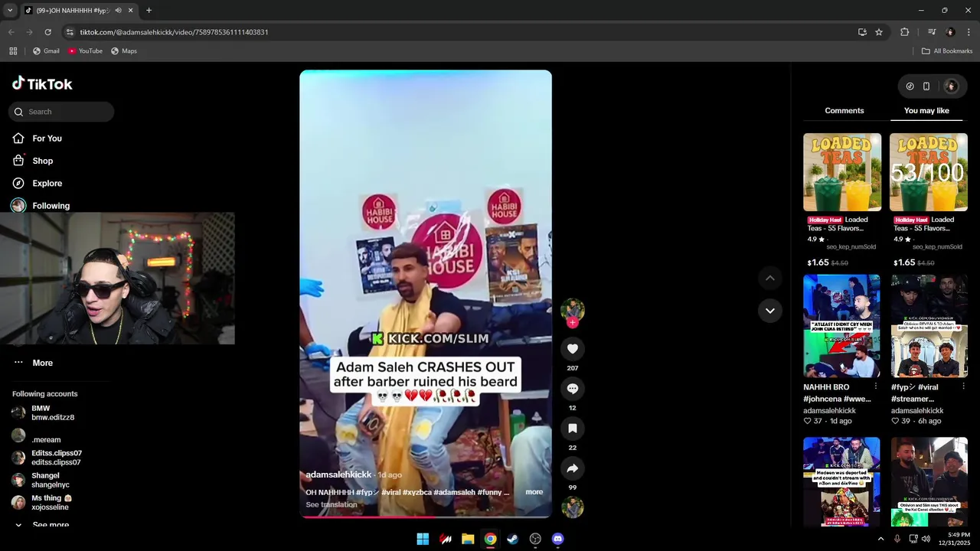This screenshot has width=980, height=551.
Task: Open first Loaded Teas product thumbnail
Action: [x=842, y=172]
